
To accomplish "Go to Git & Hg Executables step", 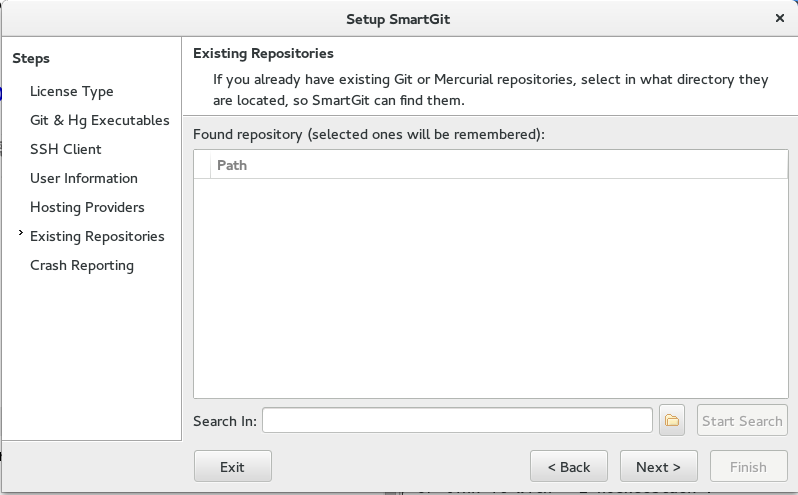I will 100,121.
